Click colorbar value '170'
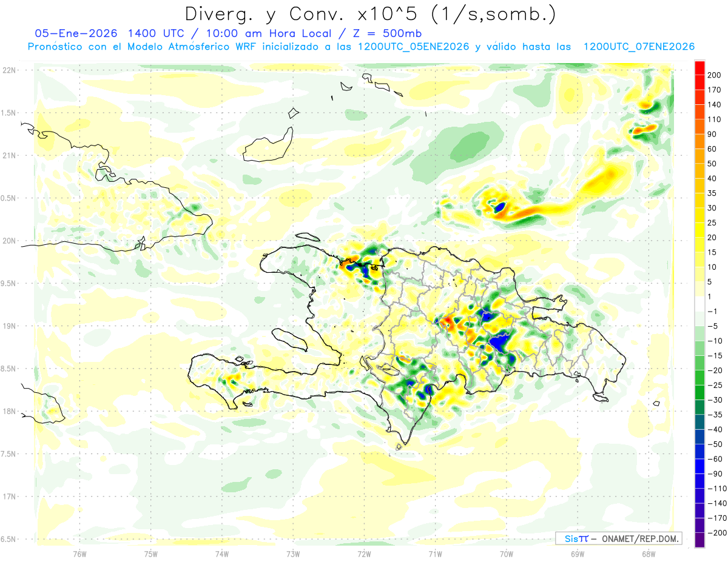The image size is (728, 562). click(x=714, y=90)
